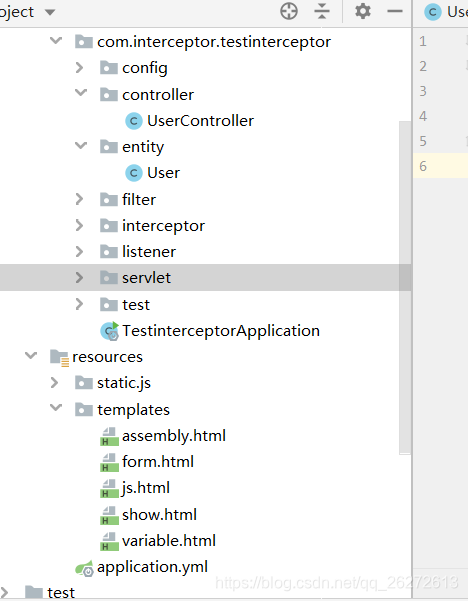Select the templates folder label
The height and width of the screenshot is (601, 468).
[x=133, y=410]
